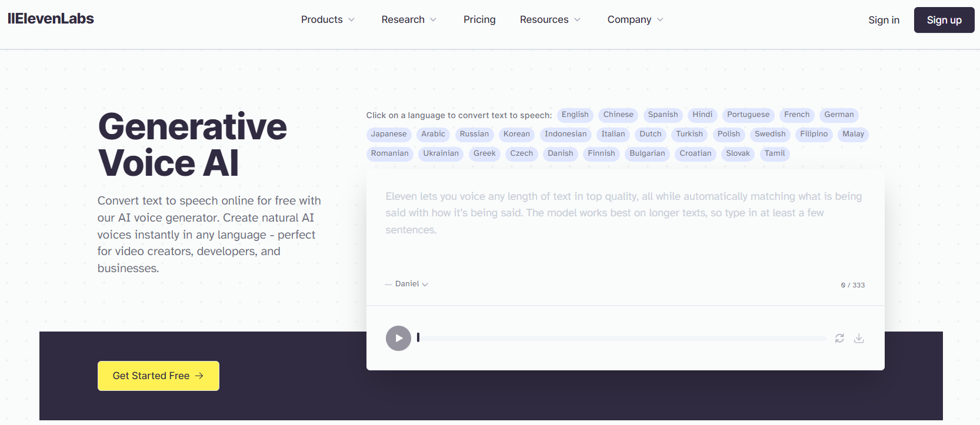The height and width of the screenshot is (425, 980).
Task: Go to the Pricing page
Action: pyautogui.click(x=479, y=19)
